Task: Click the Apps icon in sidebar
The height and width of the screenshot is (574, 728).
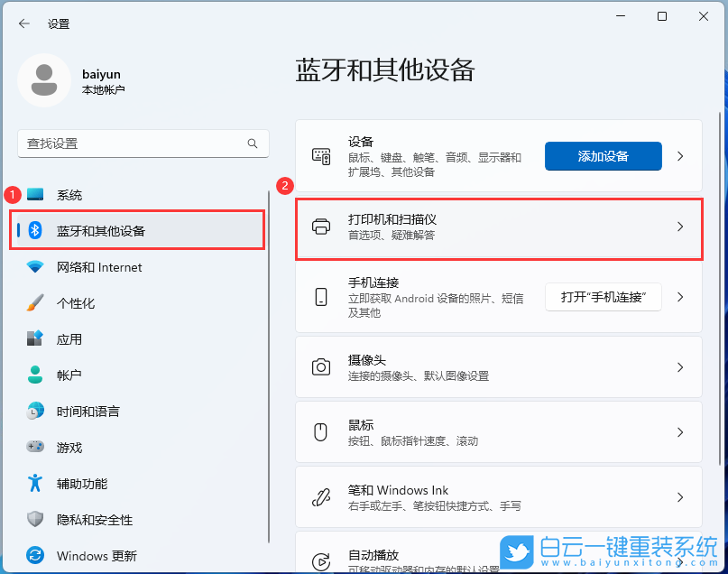Action: click(35, 338)
